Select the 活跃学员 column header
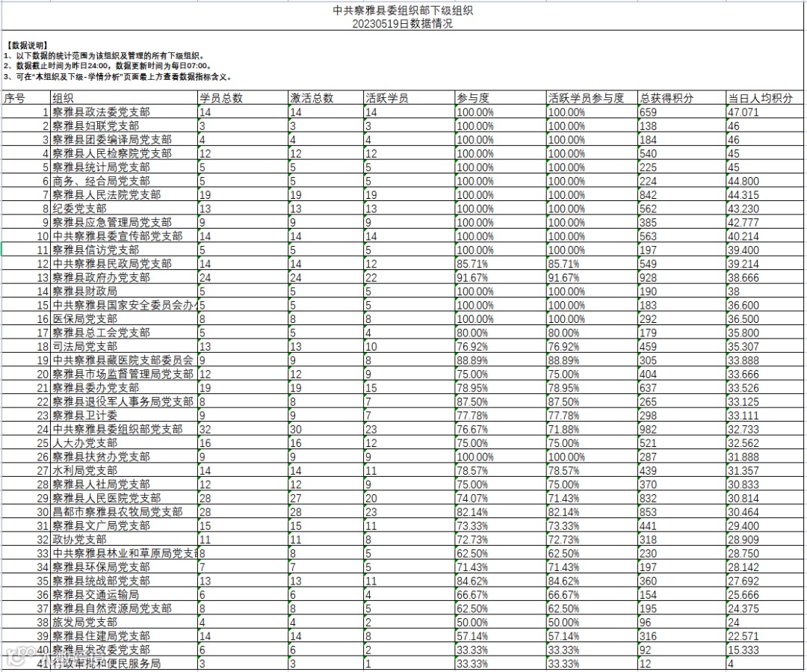807x672 pixels. coord(409,98)
